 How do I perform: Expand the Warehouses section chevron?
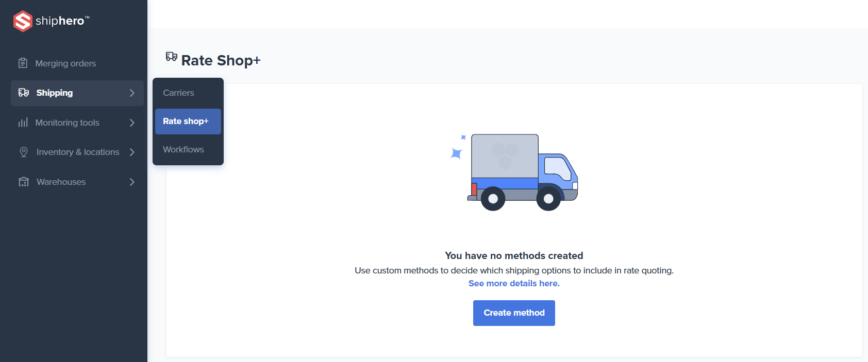pos(132,182)
